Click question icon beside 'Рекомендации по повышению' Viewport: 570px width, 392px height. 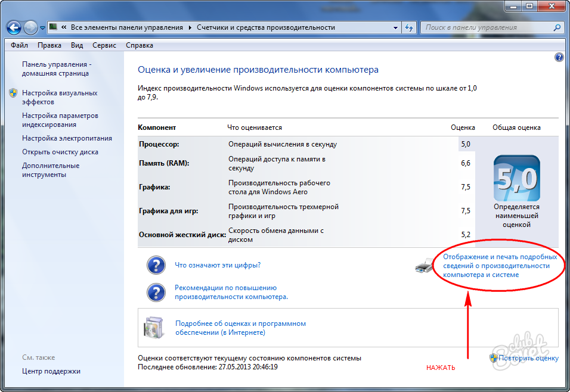[x=156, y=292]
